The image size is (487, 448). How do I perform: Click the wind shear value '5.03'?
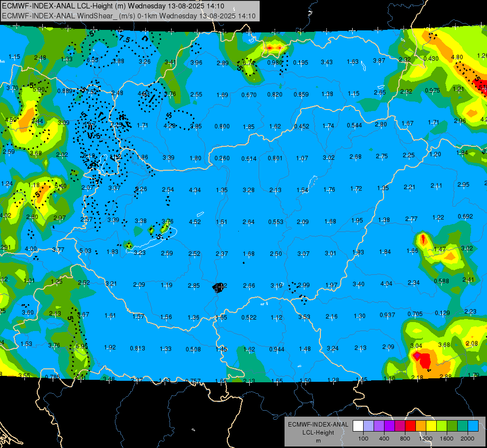click(86, 251)
